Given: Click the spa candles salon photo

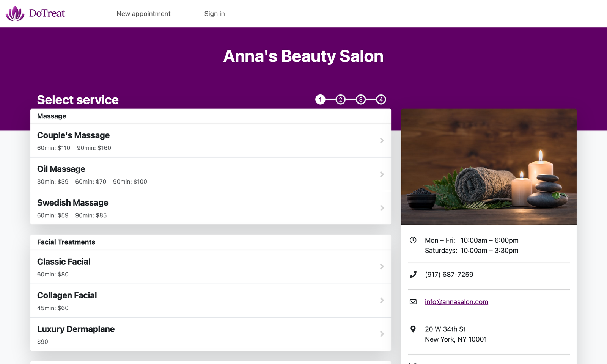Looking at the screenshot, I should tap(489, 167).
